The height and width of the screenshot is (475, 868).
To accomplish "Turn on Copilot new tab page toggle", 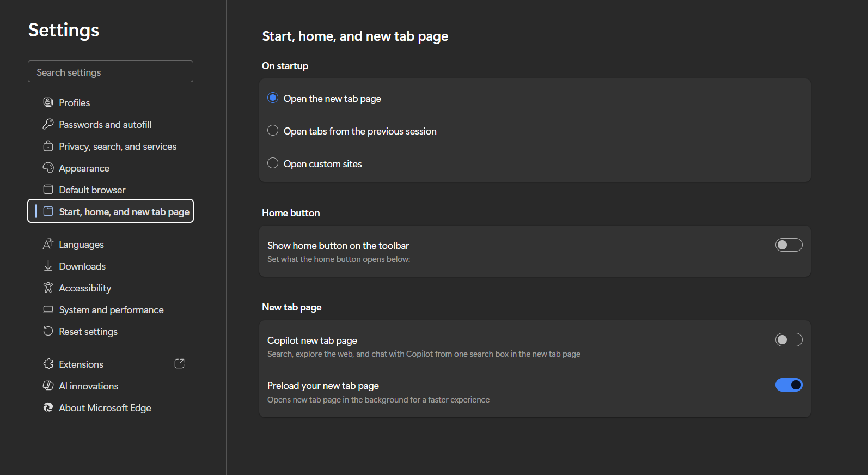I will pos(788,340).
